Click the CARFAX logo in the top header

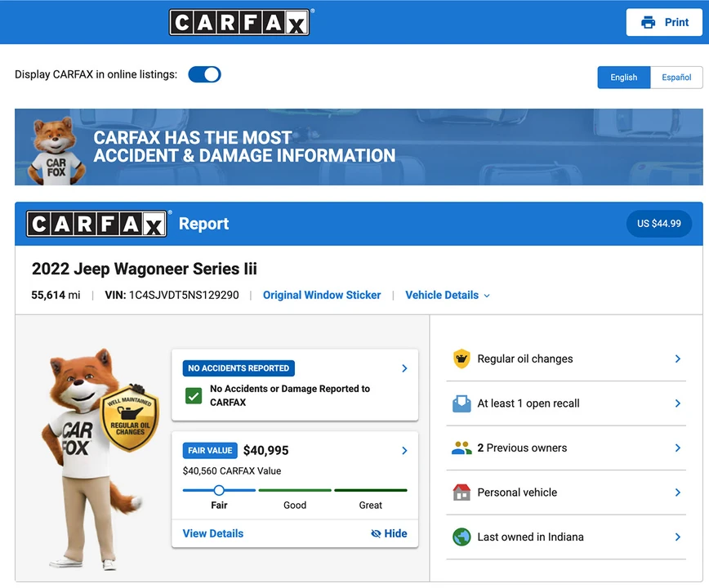point(239,22)
